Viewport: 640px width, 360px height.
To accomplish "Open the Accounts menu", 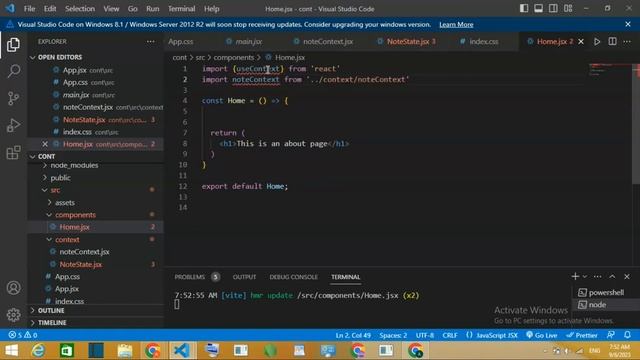I will [x=13, y=288].
